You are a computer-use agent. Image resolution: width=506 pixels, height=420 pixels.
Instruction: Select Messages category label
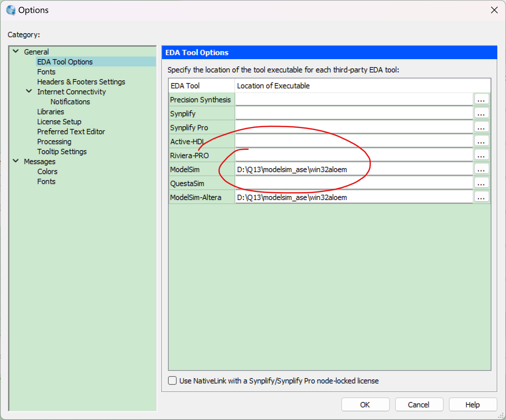(40, 161)
